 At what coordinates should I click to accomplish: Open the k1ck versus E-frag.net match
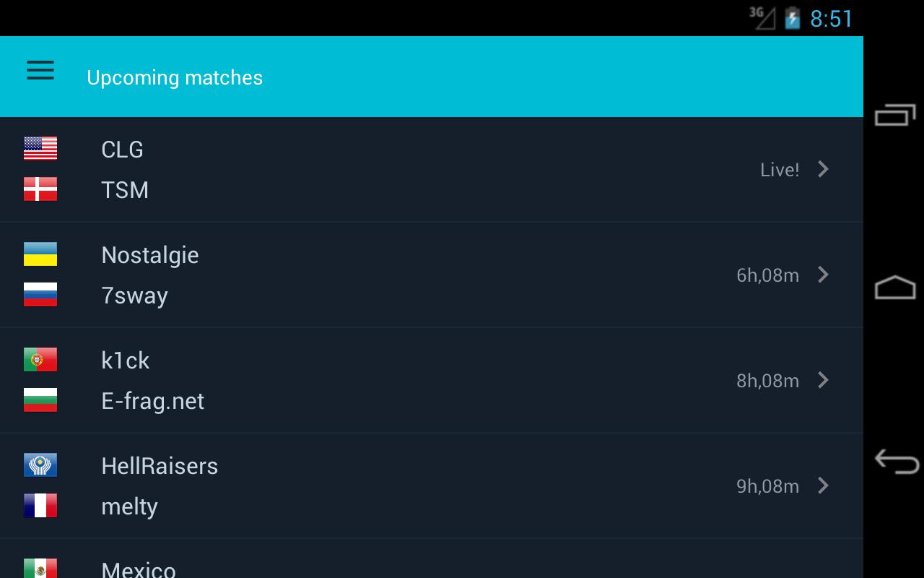(x=433, y=380)
